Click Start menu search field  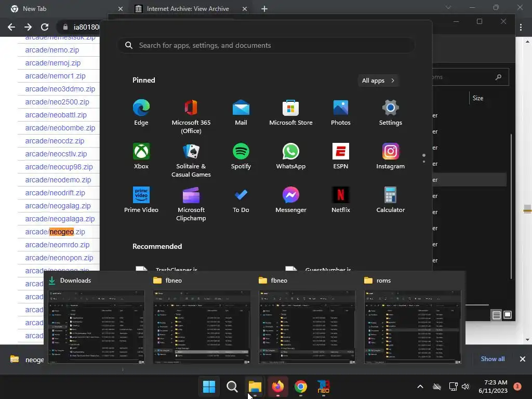(266, 45)
